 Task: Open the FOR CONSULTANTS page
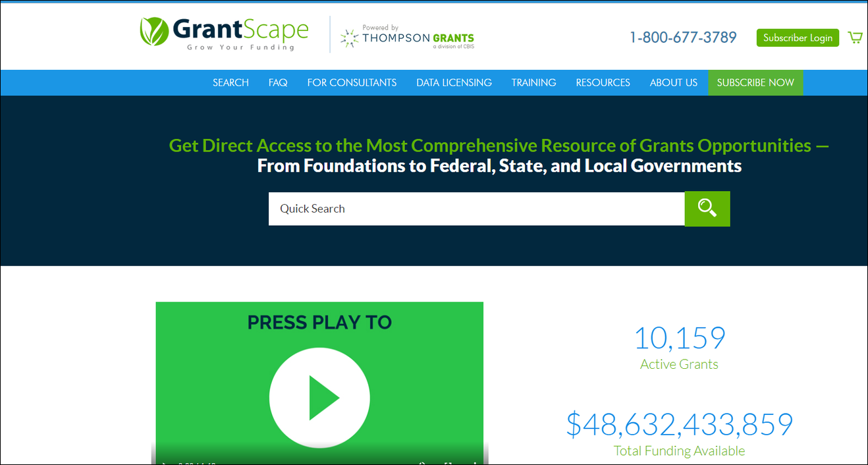352,82
